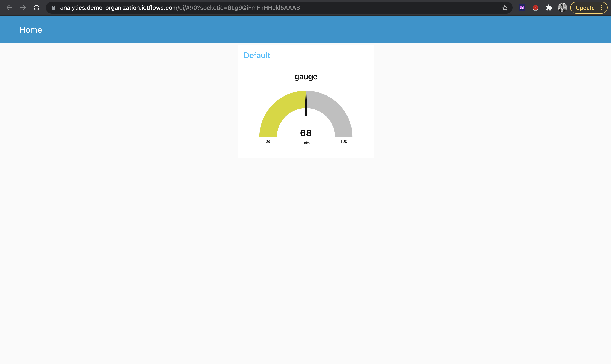Open Chrome's three-dot menu

(x=601, y=8)
